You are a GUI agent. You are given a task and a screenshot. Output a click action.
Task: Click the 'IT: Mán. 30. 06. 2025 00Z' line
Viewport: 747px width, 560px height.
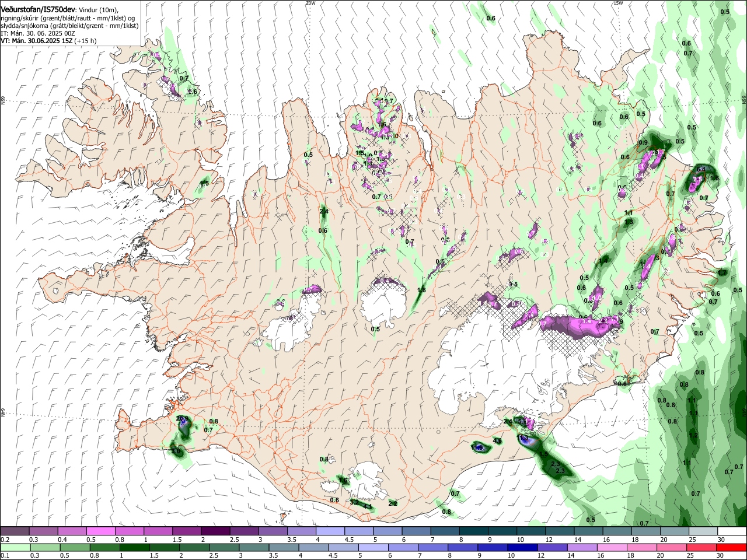pos(38,33)
